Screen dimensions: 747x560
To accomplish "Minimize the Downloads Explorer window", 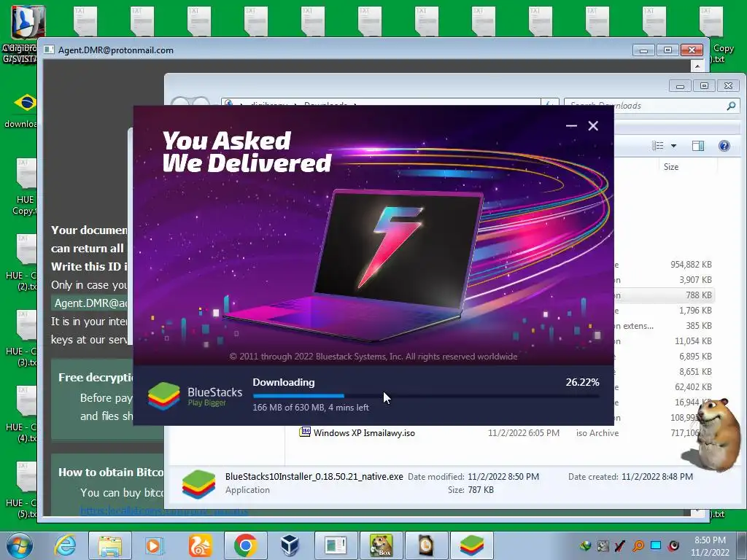I will 680,86.
